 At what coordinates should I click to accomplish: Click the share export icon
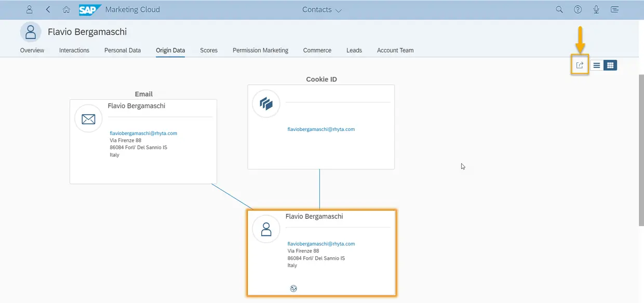pyautogui.click(x=580, y=65)
